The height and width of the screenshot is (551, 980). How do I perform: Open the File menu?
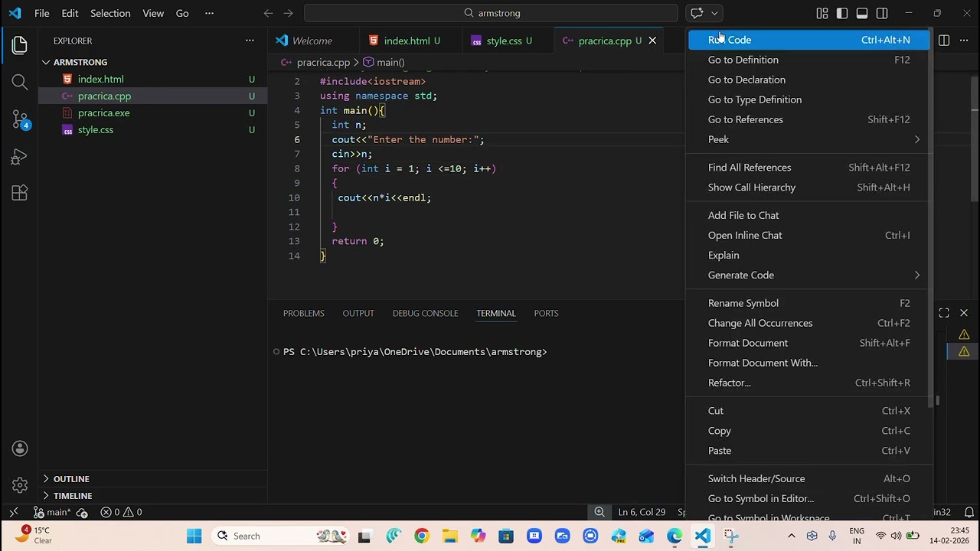click(42, 13)
